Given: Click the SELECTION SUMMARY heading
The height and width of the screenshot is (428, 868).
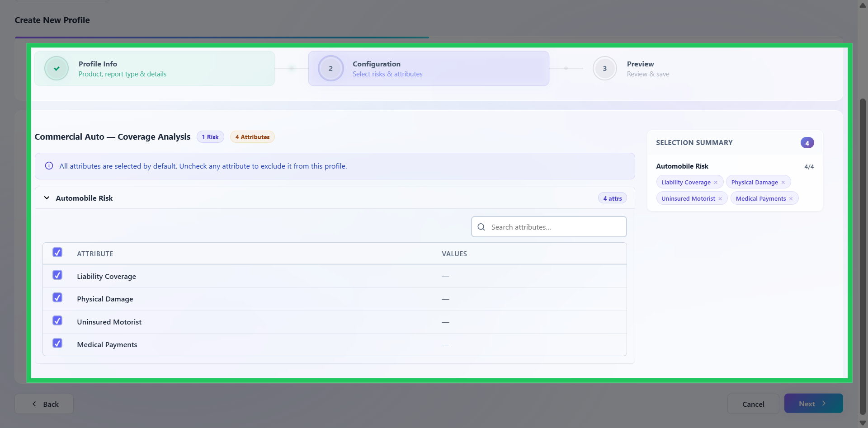Looking at the screenshot, I should (694, 143).
